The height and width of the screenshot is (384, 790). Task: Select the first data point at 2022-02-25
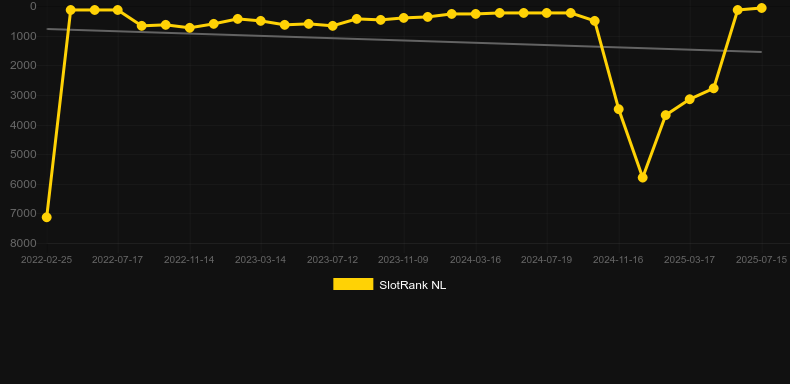47,217
